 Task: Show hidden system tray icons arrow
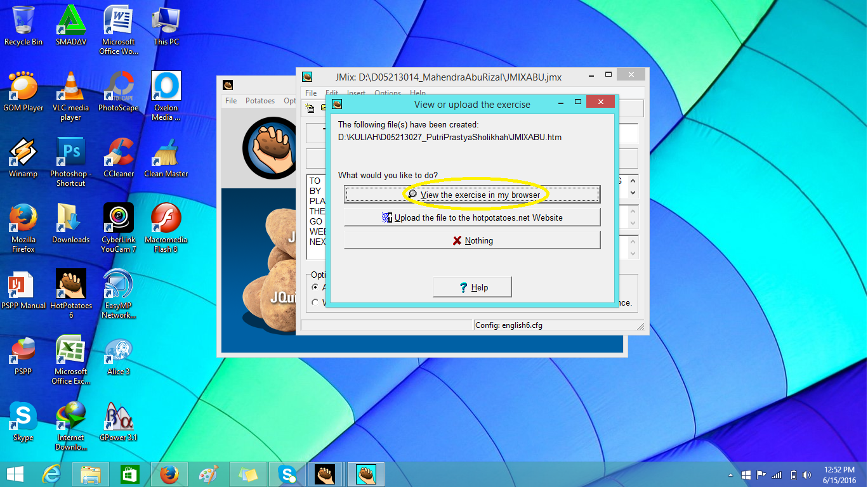pos(731,474)
